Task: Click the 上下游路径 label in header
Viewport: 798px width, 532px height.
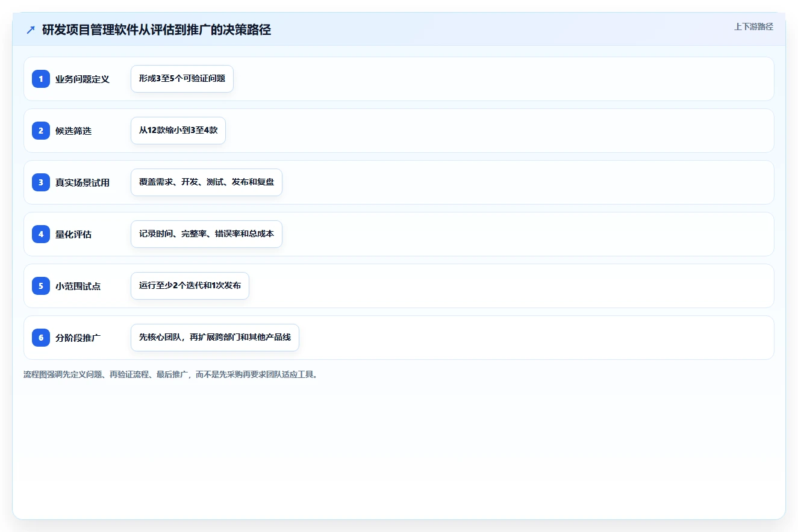Action: pyautogui.click(x=753, y=26)
